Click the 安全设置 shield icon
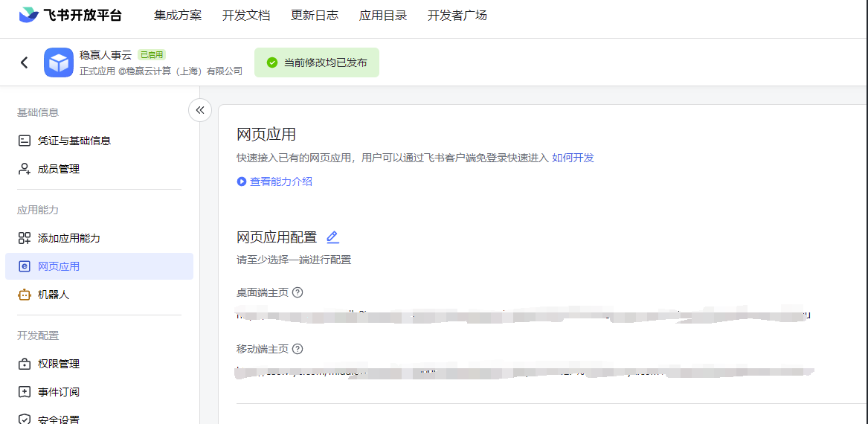Image resolution: width=868 pixels, height=424 pixels. (x=24, y=419)
